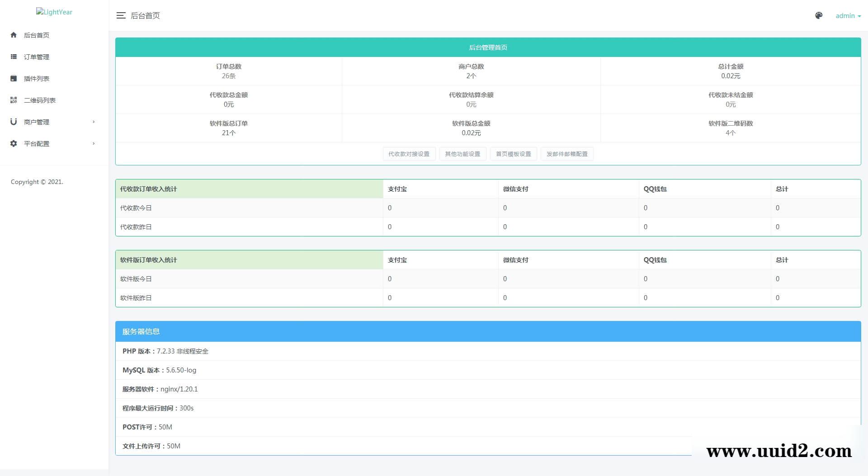Click the 服务器信息 panel header
This screenshot has height=476, width=868.
pyautogui.click(x=488, y=331)
